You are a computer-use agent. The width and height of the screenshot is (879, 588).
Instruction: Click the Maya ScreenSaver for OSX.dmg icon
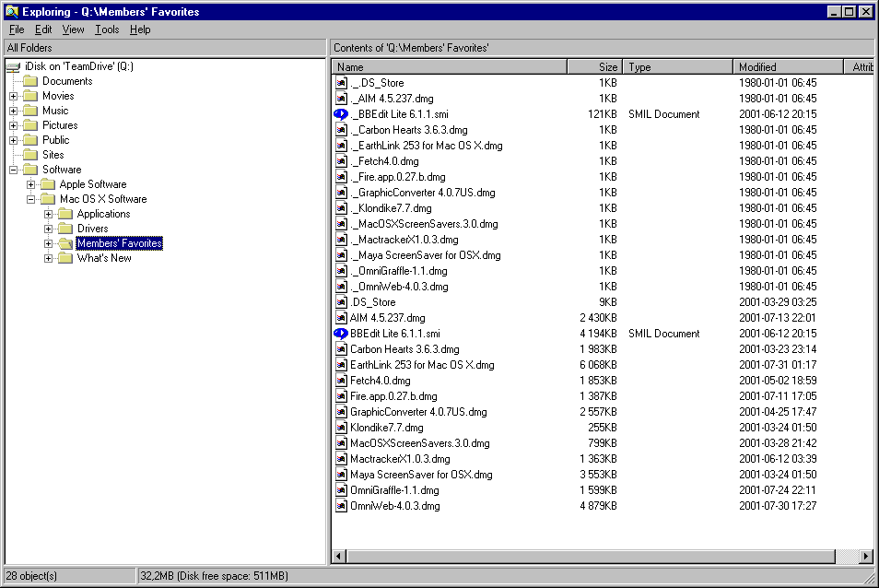(x=341, y=475)
